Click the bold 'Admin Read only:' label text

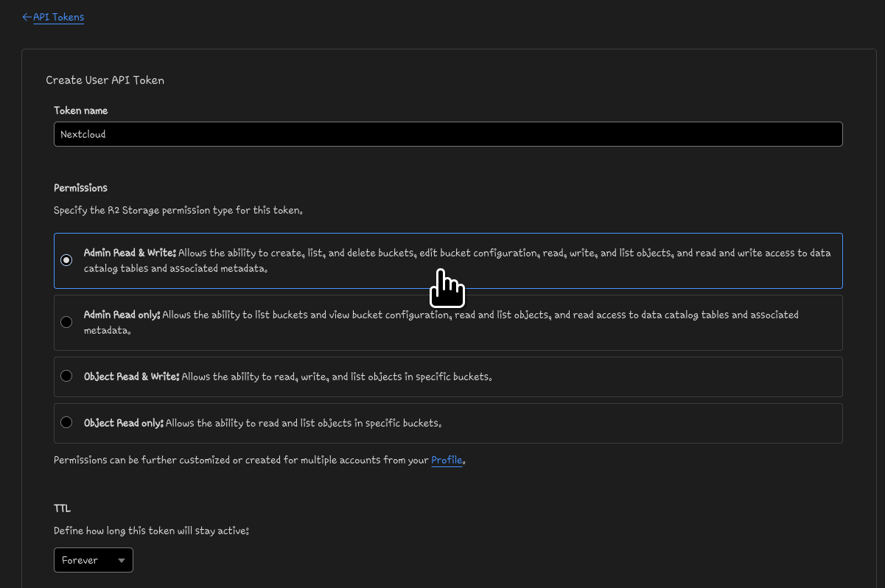pyautogui.click(x=122, y=315)
